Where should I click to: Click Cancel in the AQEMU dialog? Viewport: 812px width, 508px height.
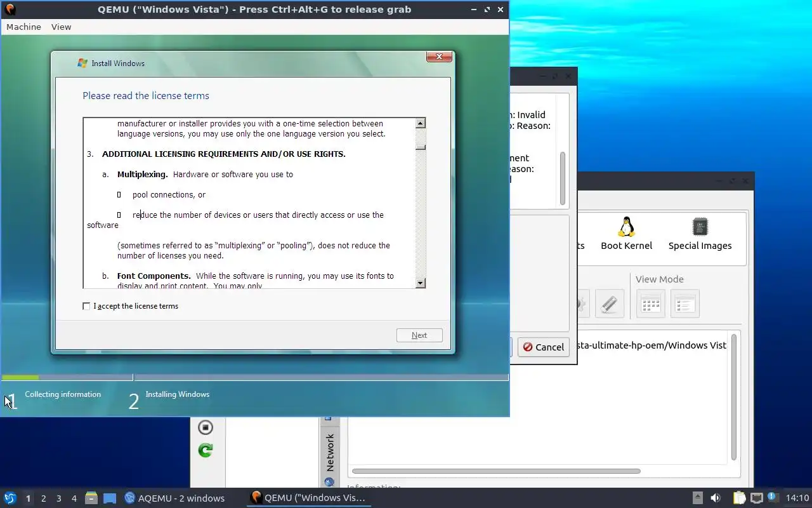543,347
